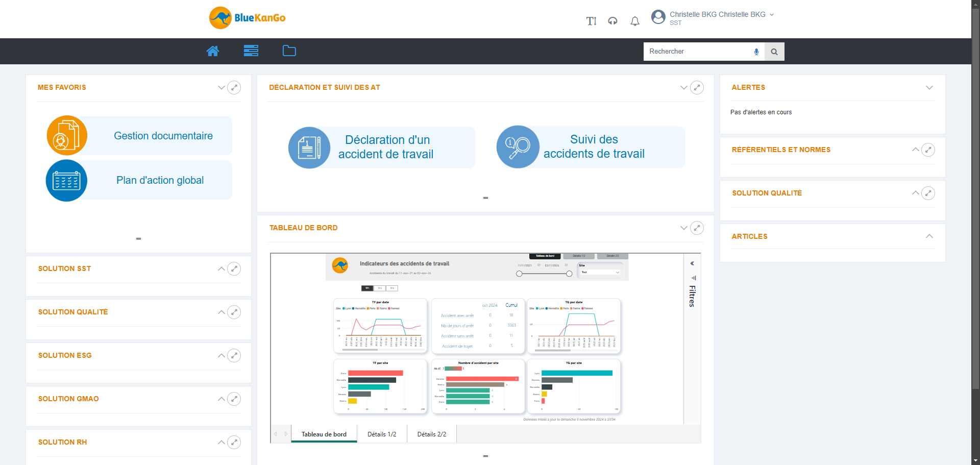Expand the Articles panel

pos(929,236)
